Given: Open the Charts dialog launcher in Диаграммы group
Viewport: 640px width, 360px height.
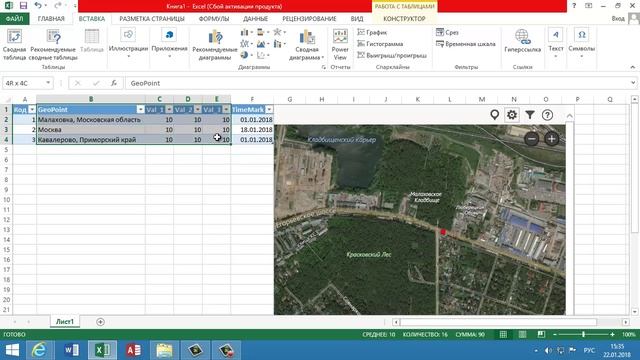Looking at the screenshot, I should (324, 67).
